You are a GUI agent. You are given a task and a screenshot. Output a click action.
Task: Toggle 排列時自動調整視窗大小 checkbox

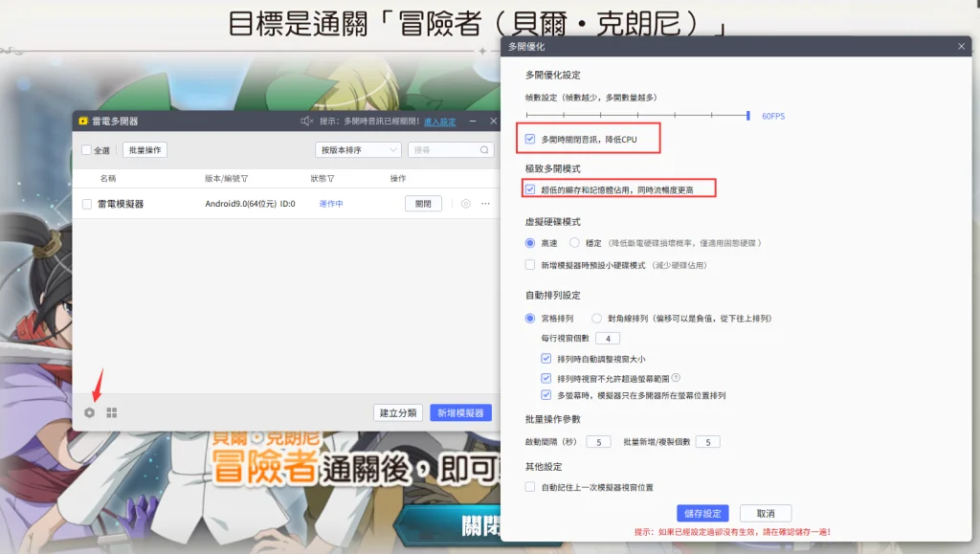(546, 359)
